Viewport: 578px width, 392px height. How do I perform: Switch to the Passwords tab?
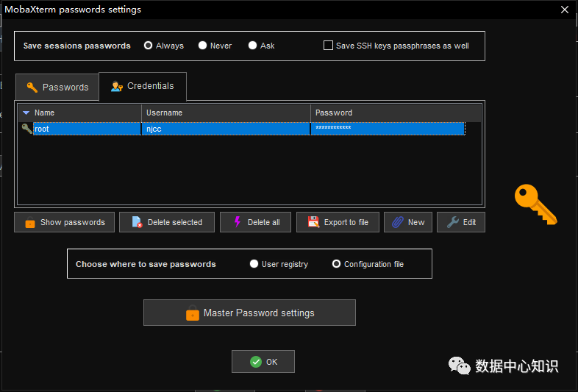coord(57,87)
